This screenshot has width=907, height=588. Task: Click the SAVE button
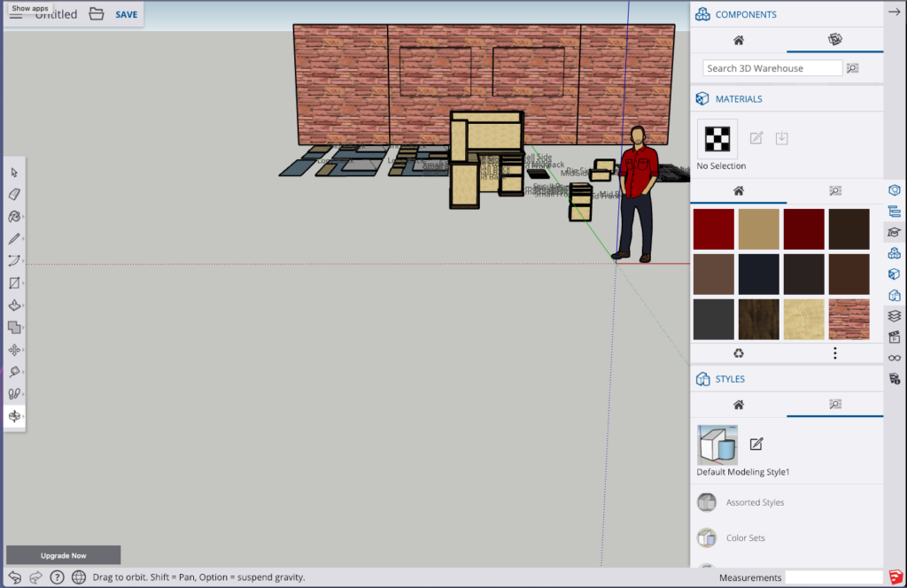tap(125, 14)
